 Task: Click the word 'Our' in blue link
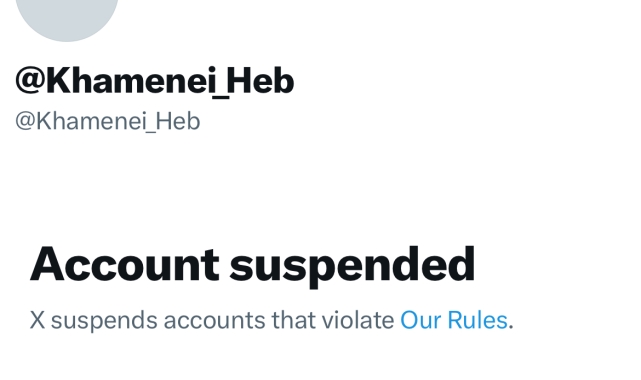(420, 320)
